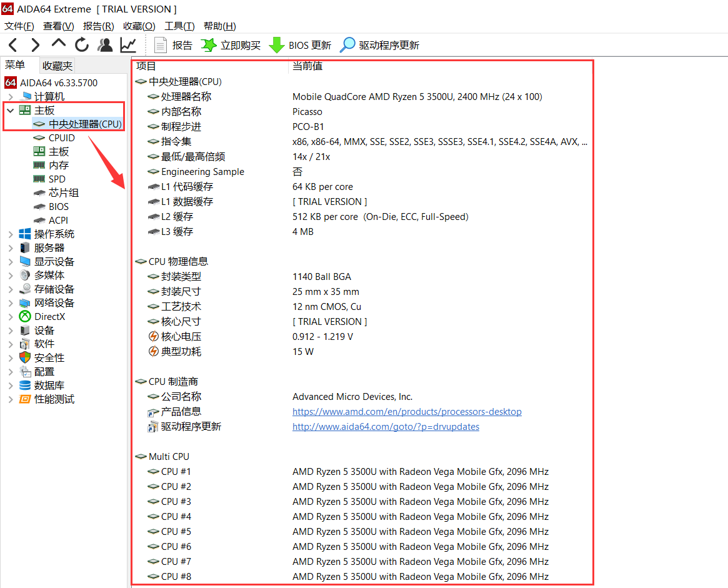Click the refresh icon in the toolbar
Image resolution: width=728 pixels, height=588 pixels.
(x=81, y=44)
